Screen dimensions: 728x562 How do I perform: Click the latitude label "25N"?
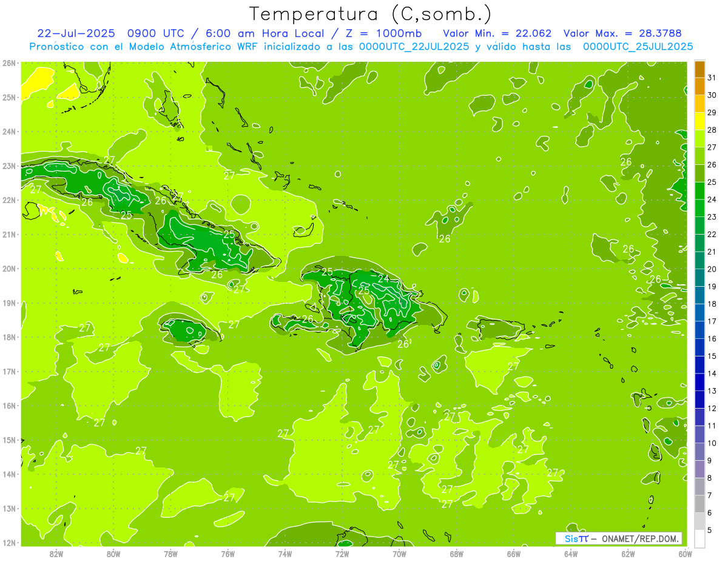9,97
